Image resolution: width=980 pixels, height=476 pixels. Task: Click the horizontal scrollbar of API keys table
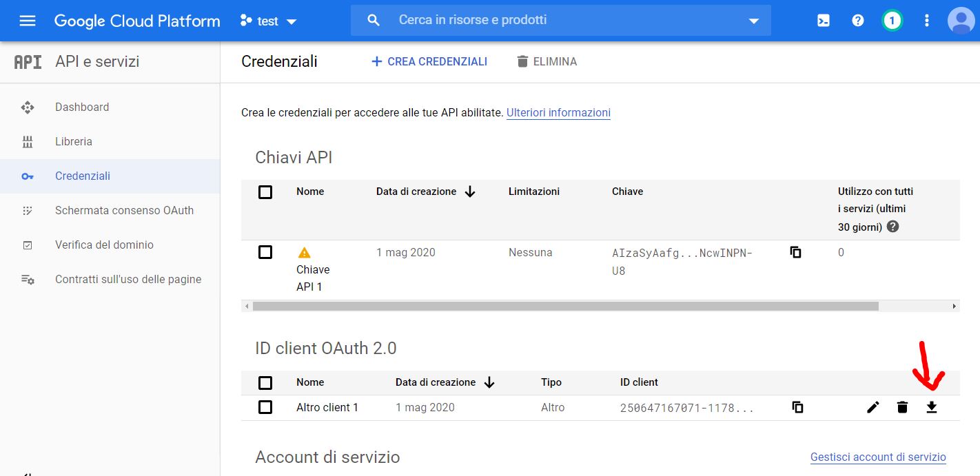point(565,306)
